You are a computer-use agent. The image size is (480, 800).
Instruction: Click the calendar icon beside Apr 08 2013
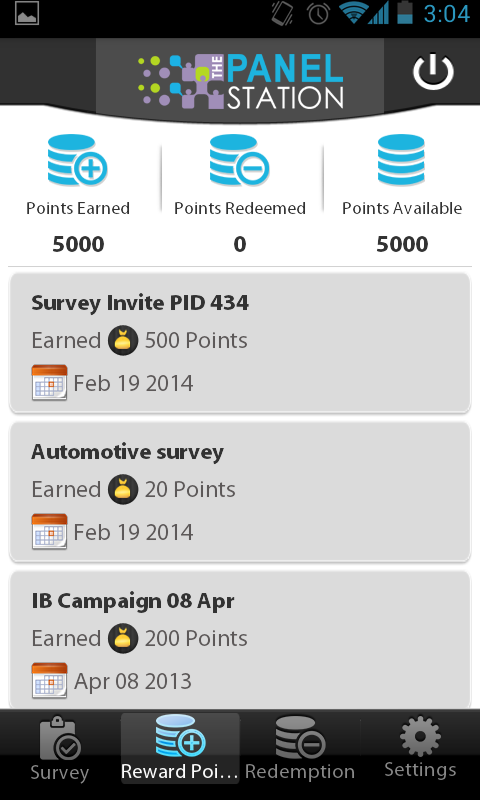tap(49, 681)
